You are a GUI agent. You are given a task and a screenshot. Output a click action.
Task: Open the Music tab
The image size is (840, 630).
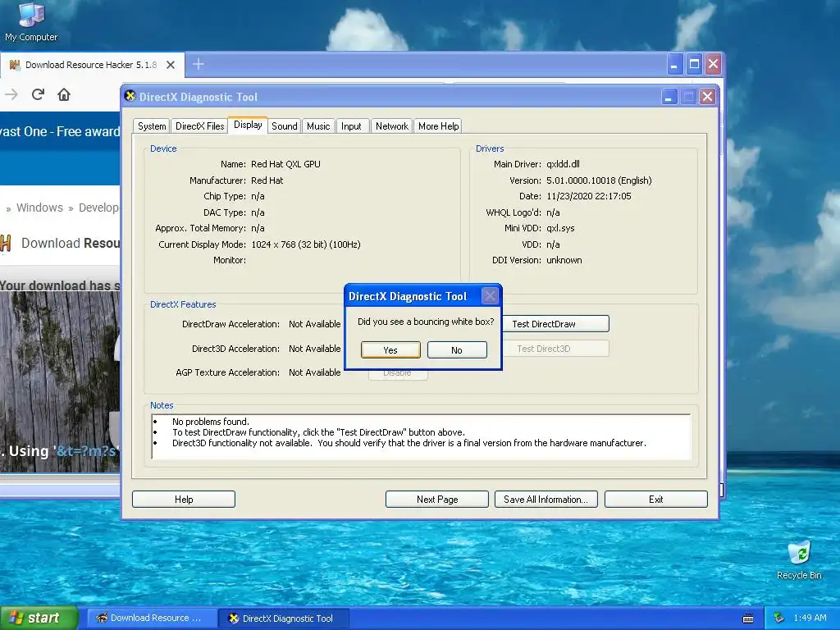(318, 126)
